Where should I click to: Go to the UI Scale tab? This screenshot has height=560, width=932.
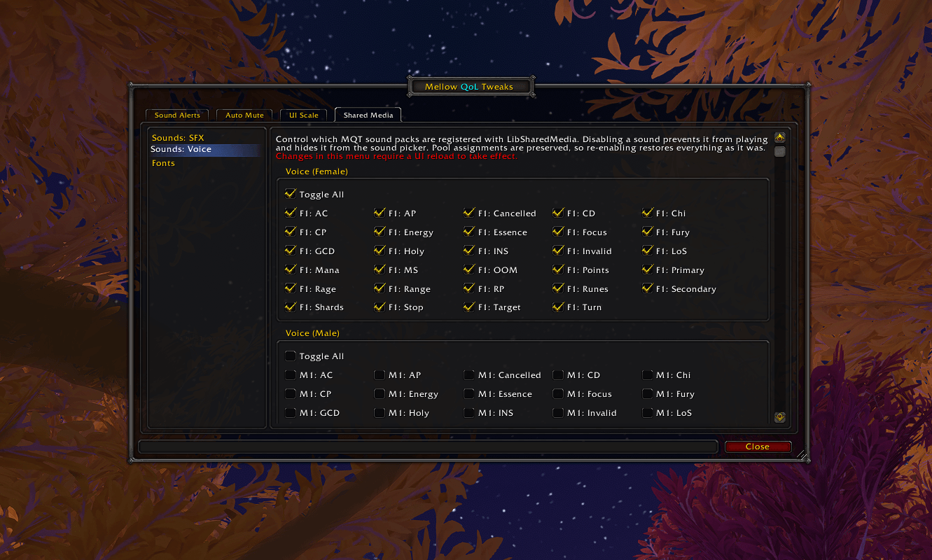(304, 115)
